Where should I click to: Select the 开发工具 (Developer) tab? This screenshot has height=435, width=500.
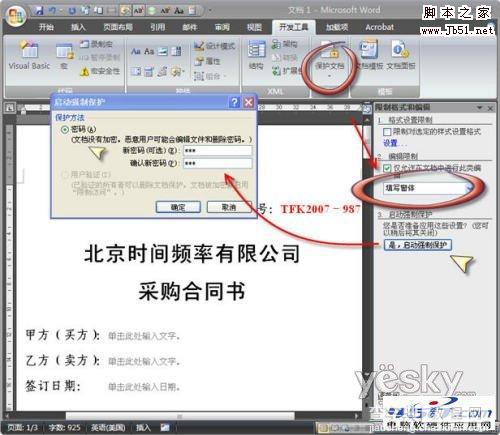point(293,27)
